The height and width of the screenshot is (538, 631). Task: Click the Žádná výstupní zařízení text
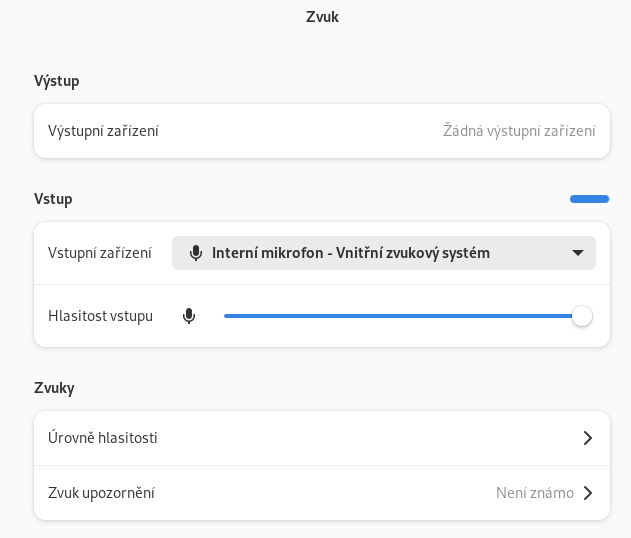tap(519, 131)
